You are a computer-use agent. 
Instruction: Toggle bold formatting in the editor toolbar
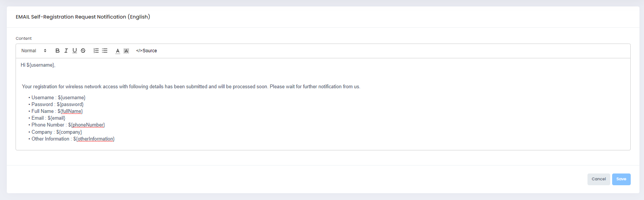[x=58, y=51]
